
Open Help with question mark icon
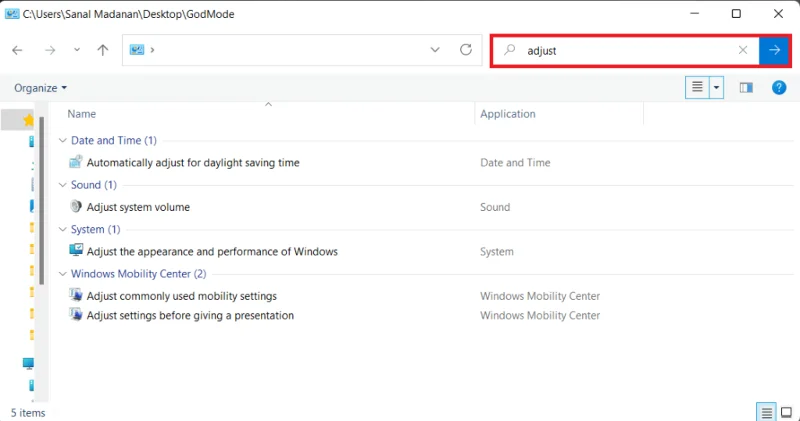[x=779, y=88]
